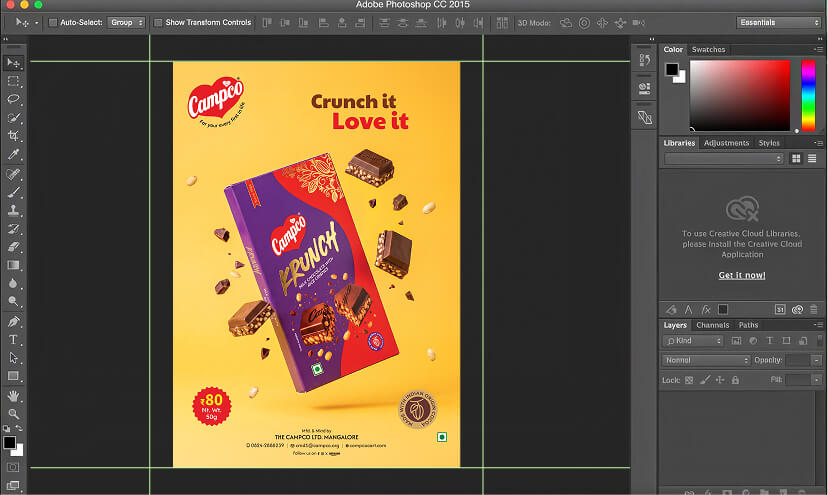Click the 3D rotate mode button

(566, 23)
